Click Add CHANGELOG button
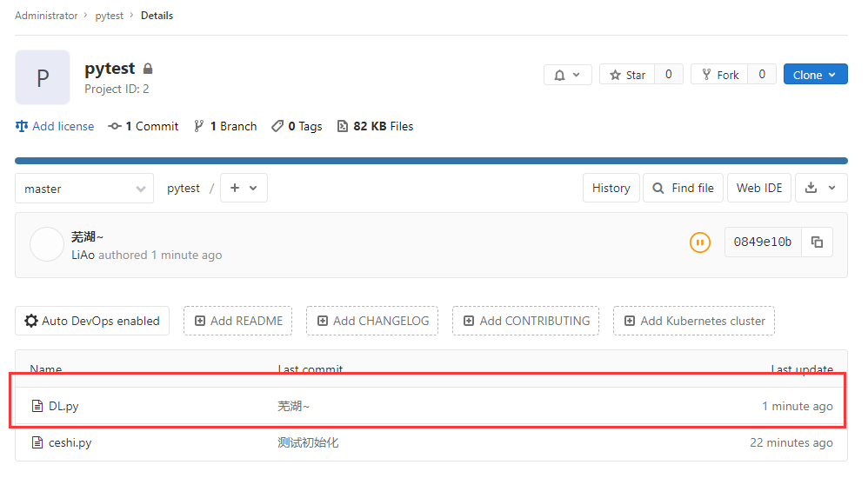Screen dimensions: 868x498 [x=372, y=321]
